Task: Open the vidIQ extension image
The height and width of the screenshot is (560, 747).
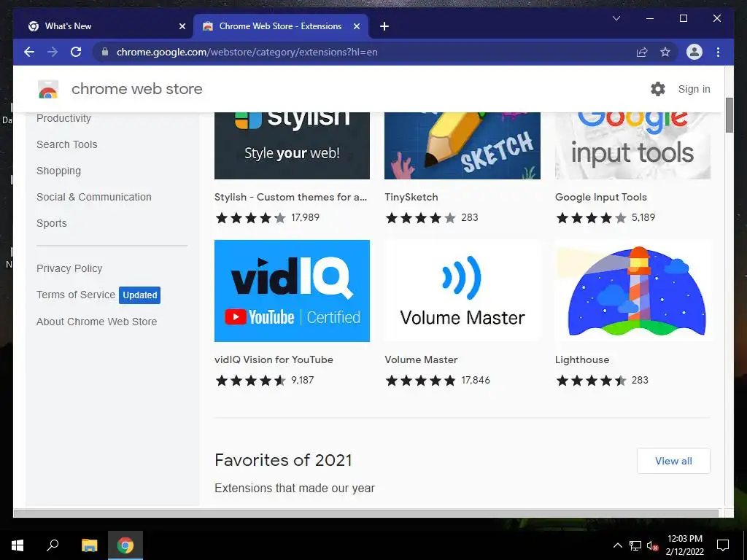Action: coord(292,290)
